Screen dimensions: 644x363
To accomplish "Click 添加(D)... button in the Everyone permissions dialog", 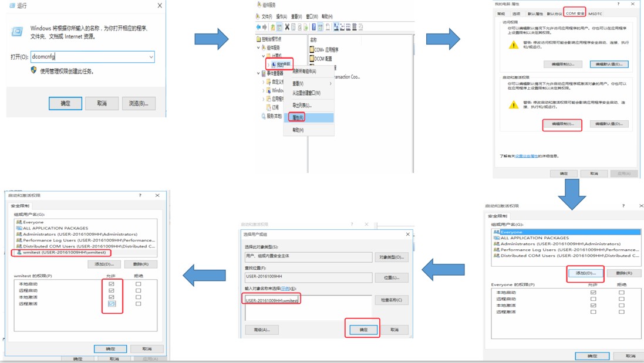I will coord(585,273).
